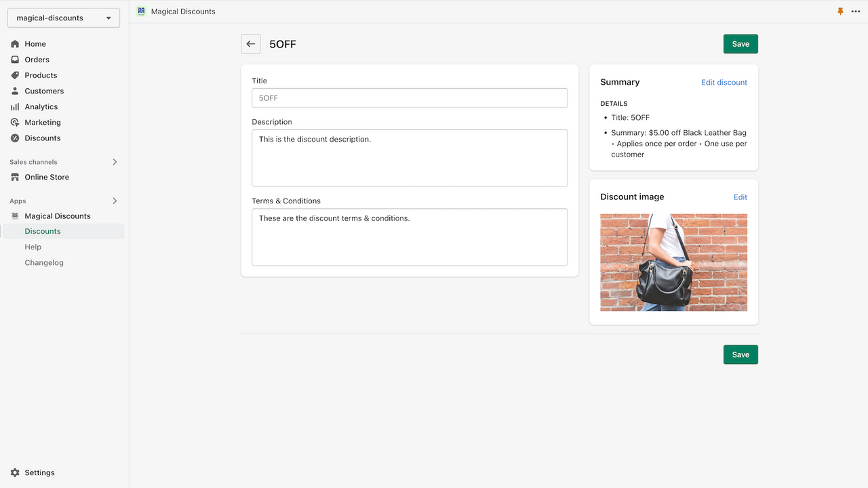Click the 'Title: 5OFF' summary line

pyautogui.click(x=630, y=117)
